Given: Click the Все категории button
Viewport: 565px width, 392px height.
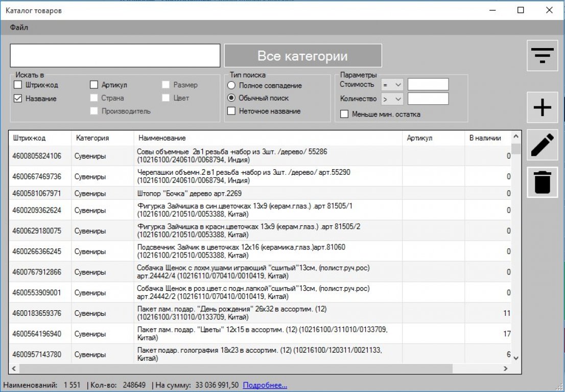Looking at the screenshot, I should coord(302,56).
